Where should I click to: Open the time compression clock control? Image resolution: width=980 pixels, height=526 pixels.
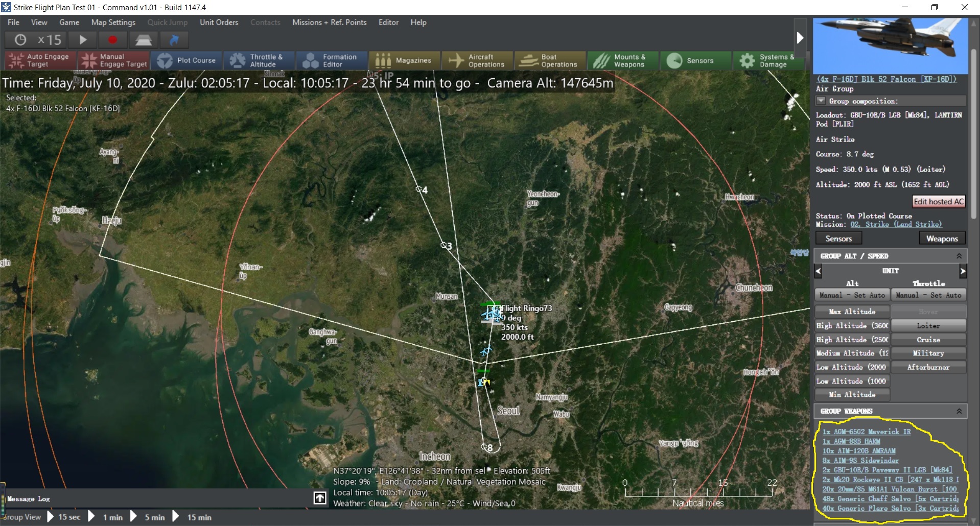tap(20, 40)
